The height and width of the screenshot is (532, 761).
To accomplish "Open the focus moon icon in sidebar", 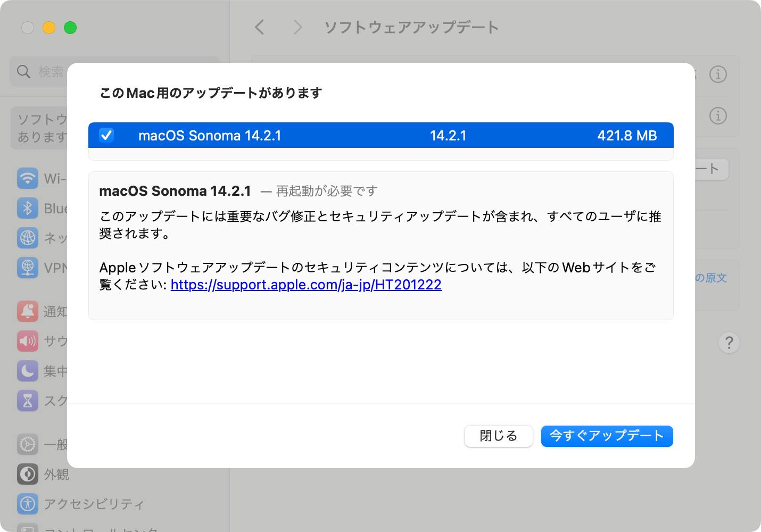I will pyautogui.click(x=28, y=371).
